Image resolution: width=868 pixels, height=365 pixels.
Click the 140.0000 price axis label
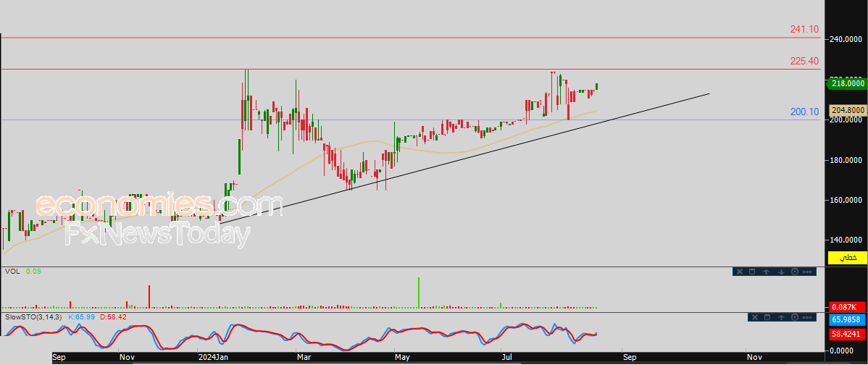pyautogui.click(x=846, y=240)
